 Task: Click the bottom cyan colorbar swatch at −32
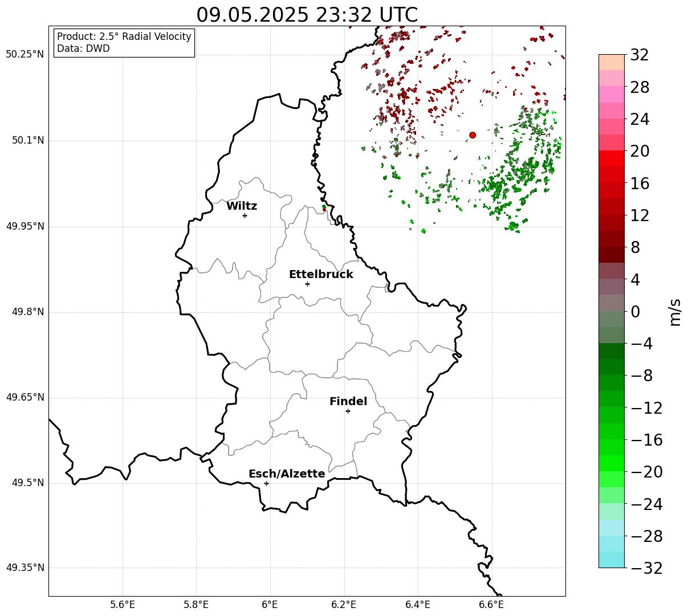pyautogui.click(x=612, y=560)
